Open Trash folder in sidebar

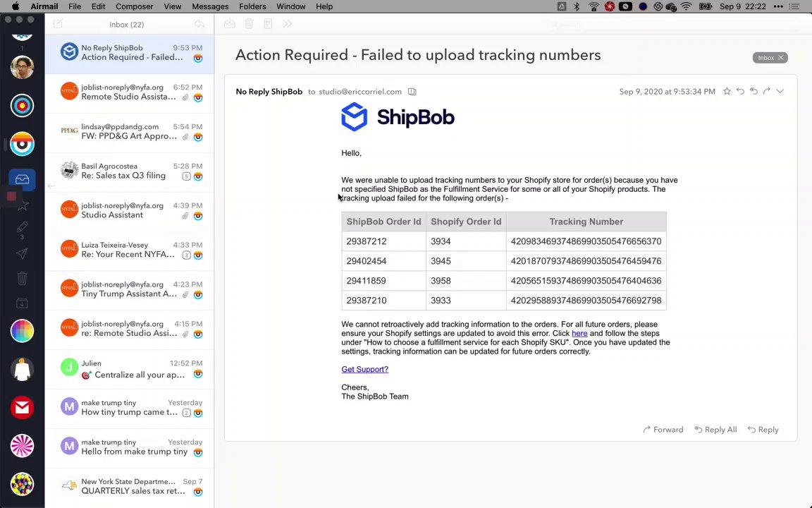coord(23,279)
